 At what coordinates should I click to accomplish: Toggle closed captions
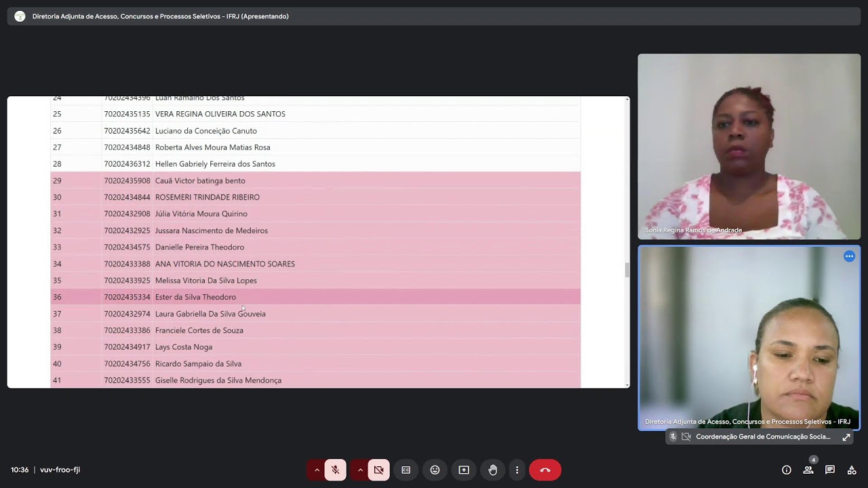[406, 470]
